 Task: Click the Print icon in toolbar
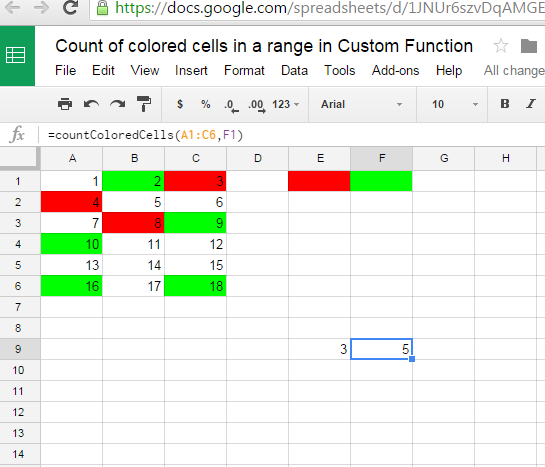65,104
